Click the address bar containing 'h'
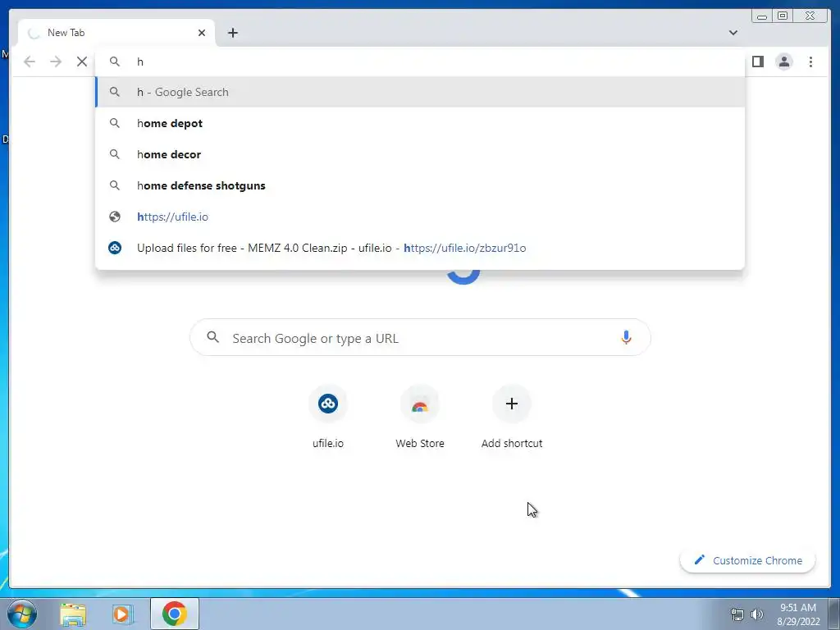Screen dimensions: 840x630 pyautogui.click(x=420, y=62)
